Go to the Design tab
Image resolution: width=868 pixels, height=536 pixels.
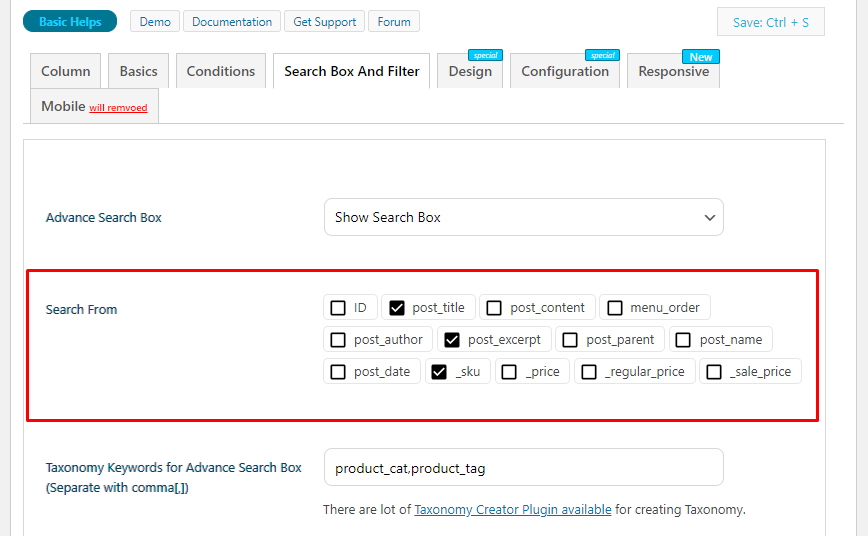click(x=470, y=71)
